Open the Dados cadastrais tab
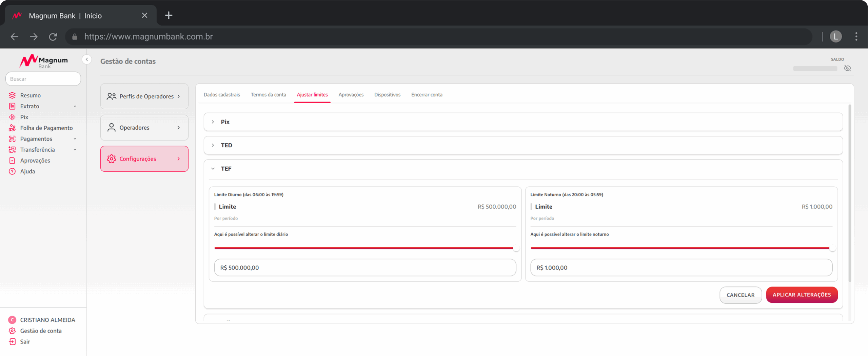868x356 pixels. (x=222, y=95)
